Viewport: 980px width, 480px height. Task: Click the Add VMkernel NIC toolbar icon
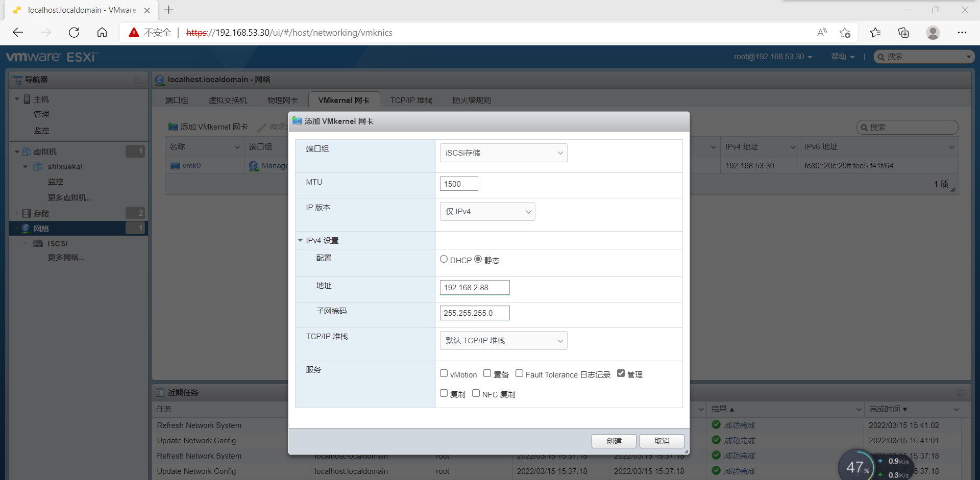(173, 127)
